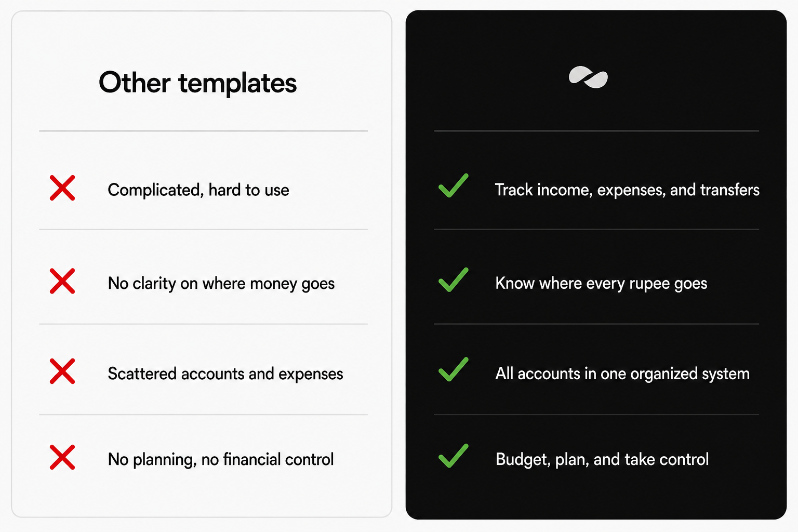
Task: Select the green checkmark next to Know where every rupee goes
Action: 454,280
